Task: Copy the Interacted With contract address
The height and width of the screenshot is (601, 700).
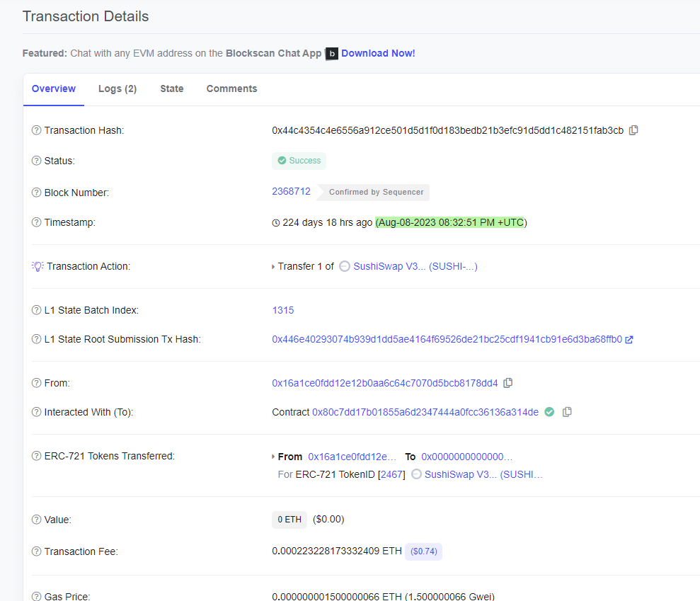Action: click(x=567, y=412)
